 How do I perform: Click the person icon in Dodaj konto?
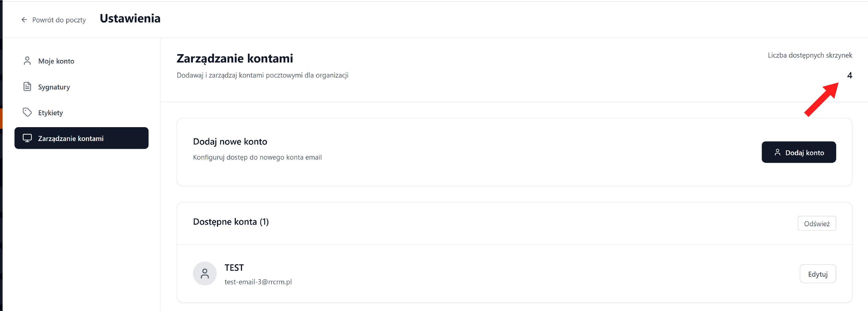pos(777,152)
